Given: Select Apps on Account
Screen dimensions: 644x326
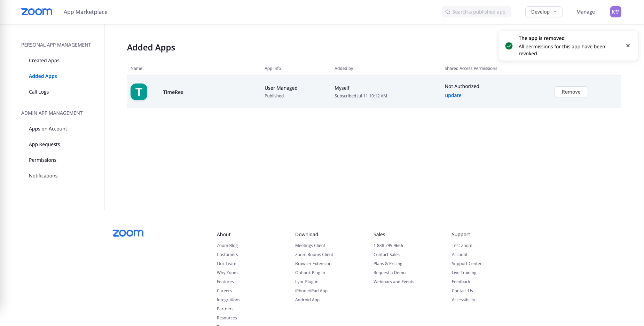Looking at the screenshot, I should pyautogui.click(x=48, y=129).
